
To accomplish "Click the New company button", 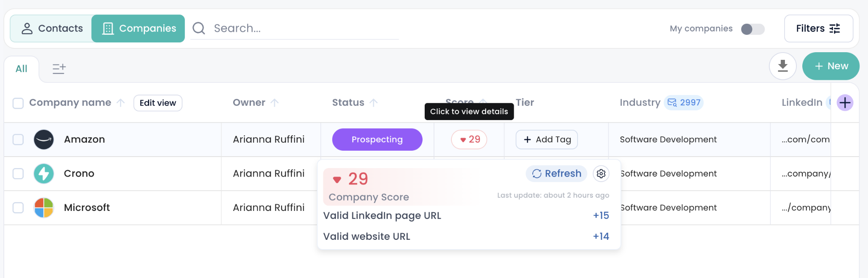I will (831, 66).
